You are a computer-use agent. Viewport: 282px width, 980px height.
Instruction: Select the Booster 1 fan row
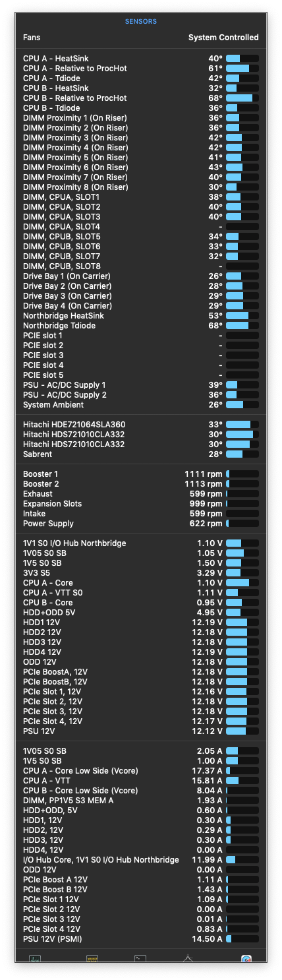coord(141,474)
